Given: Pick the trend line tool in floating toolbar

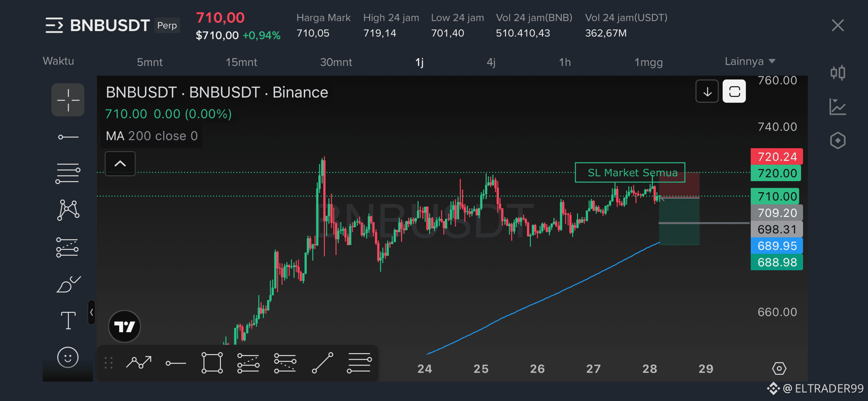Looking at the screenshot, I should (x=322, y=363).
